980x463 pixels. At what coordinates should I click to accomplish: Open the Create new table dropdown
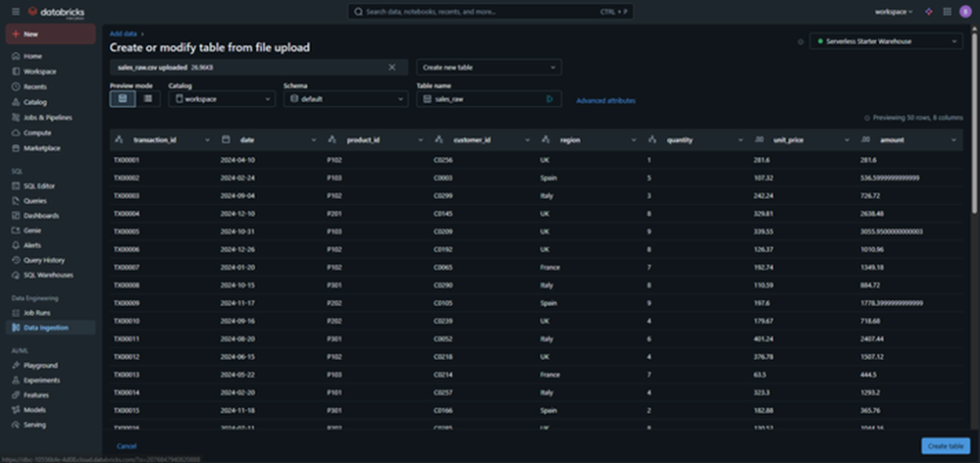click(x=489, y=67)
